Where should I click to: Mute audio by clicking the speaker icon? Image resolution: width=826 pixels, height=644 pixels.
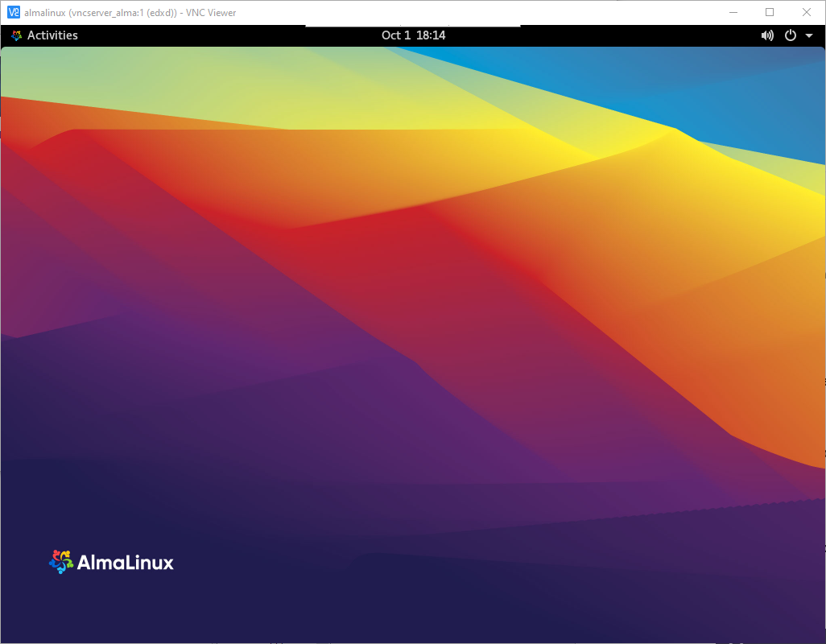coord(766,35)
